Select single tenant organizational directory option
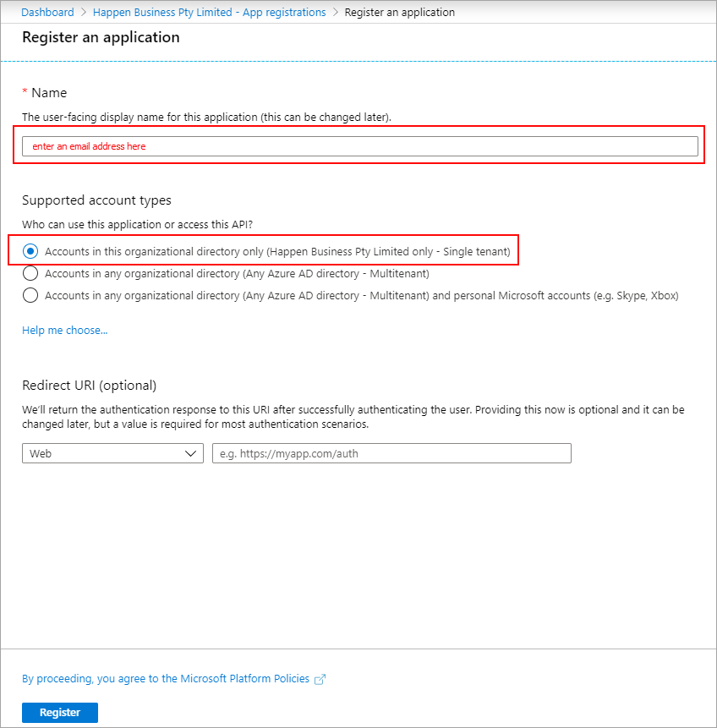The width and height of the screenshot is (717, 728). pyautogui.click(x=31, y=251)
